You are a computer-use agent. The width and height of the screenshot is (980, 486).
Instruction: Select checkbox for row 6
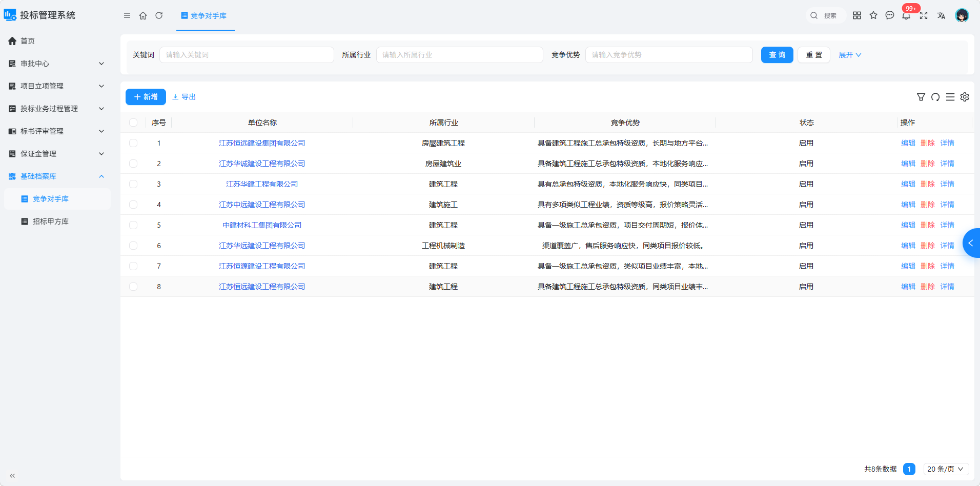[x=133, y=246]
